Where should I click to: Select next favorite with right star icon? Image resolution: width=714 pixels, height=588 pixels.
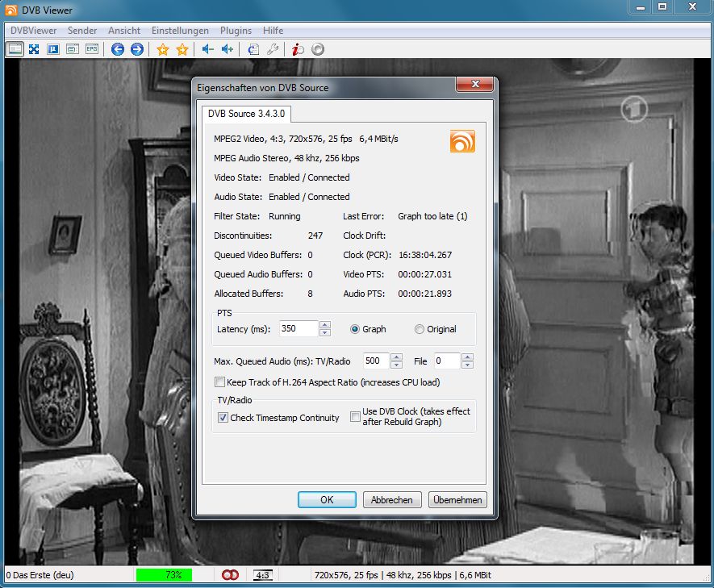click(x=182, y=48)
